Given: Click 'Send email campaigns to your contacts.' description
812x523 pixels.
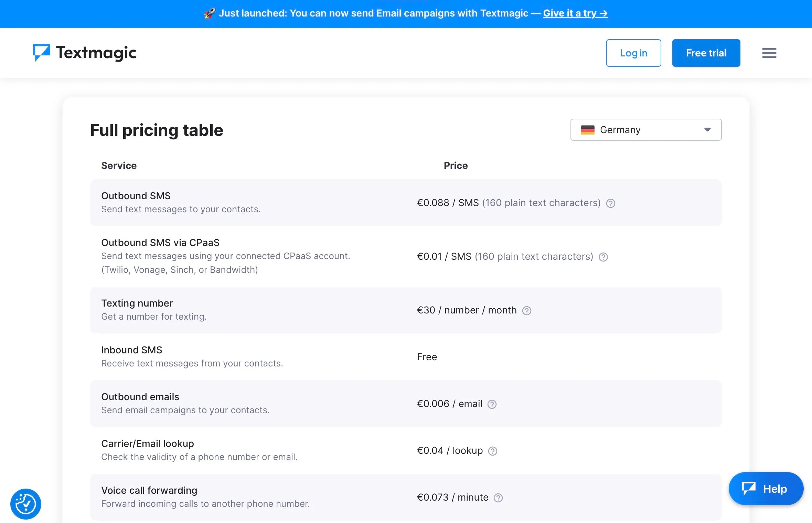Looking at the screenshot, I should [x=185, y=410].
